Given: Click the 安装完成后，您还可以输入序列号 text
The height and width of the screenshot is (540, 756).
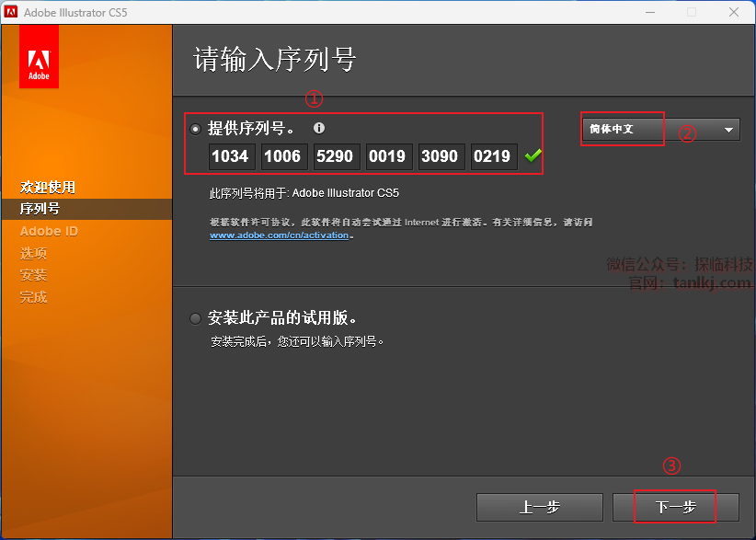Looking at the screenshot, I should pyautogui.click(x=297, y=341).
